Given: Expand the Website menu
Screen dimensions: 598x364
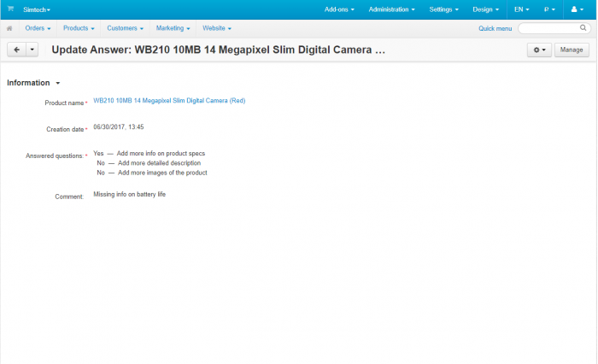Looking at the screenshot, I should pos(217,28).
